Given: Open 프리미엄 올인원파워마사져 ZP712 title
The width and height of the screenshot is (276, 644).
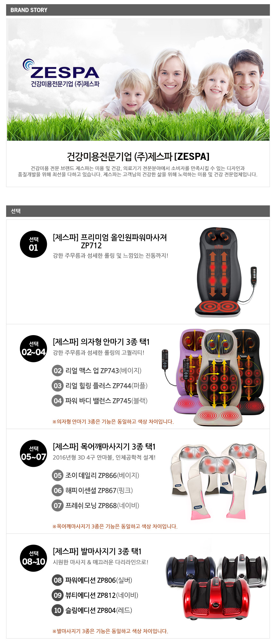Looking at the screenshot, I should [x=110, y=241].
